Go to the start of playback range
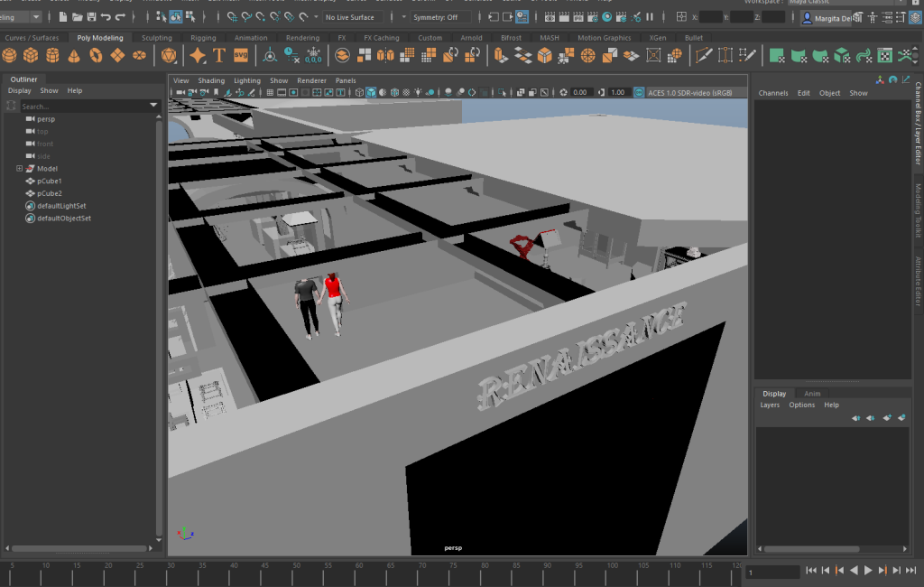 (x=811, y=571)
